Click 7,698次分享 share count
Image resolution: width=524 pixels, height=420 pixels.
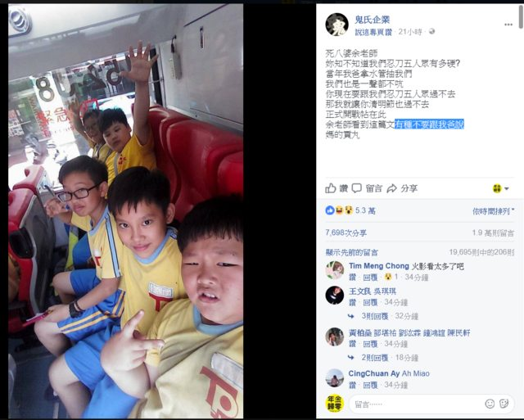[x=346, y=233]
